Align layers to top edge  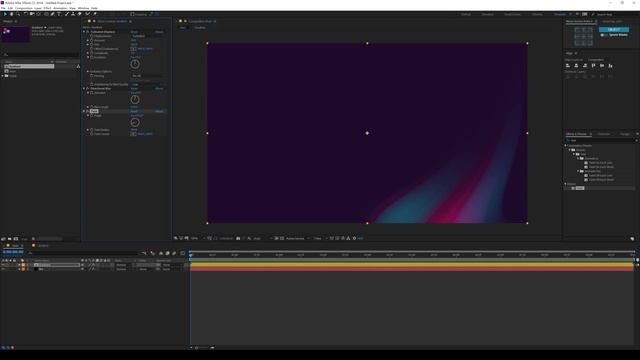click(593, 66)
